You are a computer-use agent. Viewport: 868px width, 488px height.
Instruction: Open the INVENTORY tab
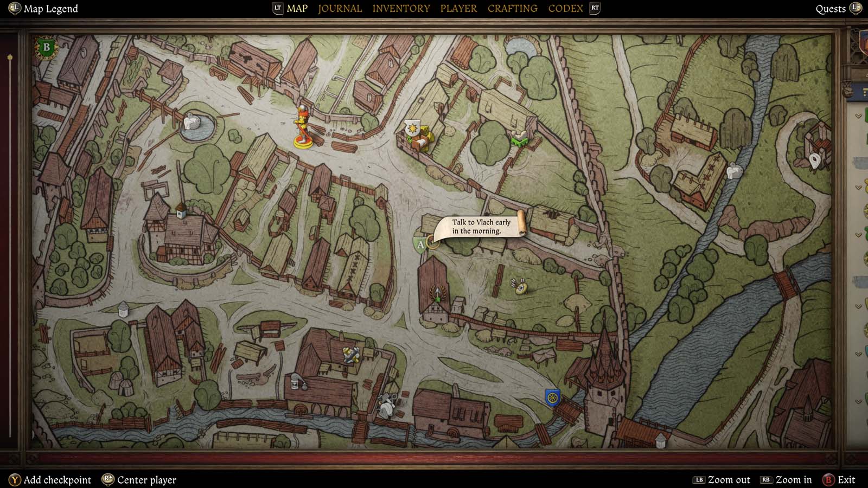401,8
